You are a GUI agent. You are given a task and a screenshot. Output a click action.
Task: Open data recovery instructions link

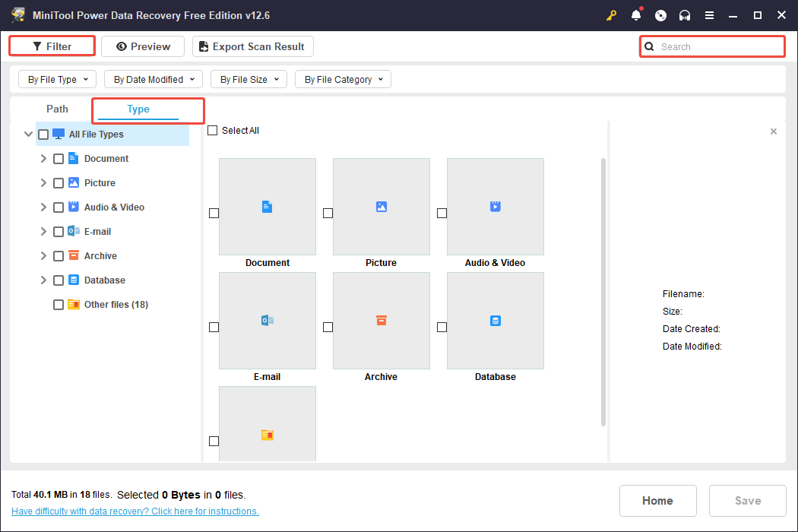coord(135,511)
